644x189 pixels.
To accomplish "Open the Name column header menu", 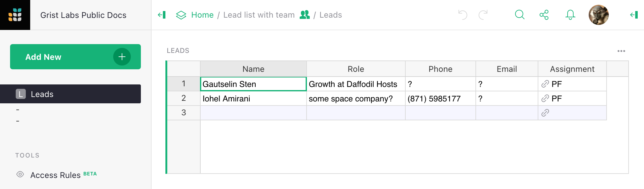I will (253, 69).
